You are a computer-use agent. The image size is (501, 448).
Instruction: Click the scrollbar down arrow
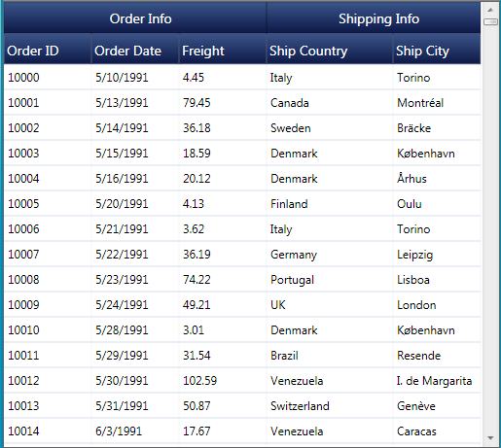coord(490,438)
